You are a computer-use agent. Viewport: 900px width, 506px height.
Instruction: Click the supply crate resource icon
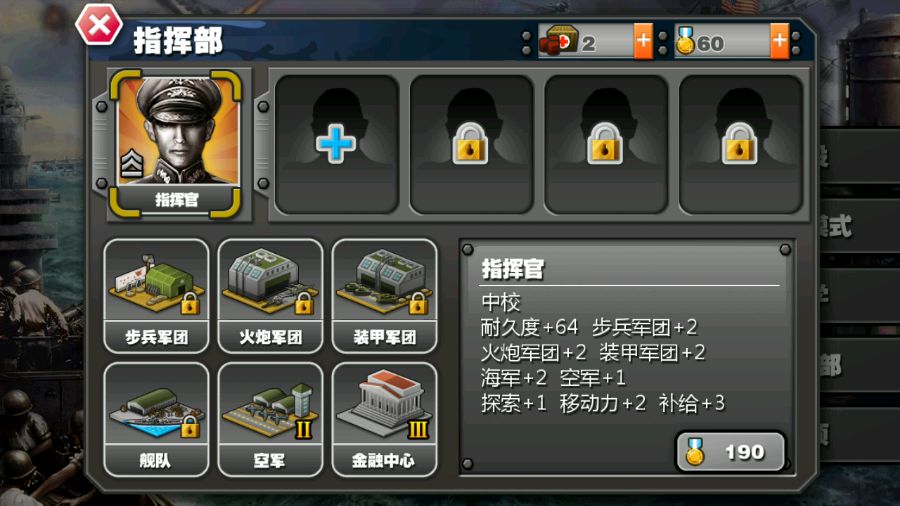(558, 41)
